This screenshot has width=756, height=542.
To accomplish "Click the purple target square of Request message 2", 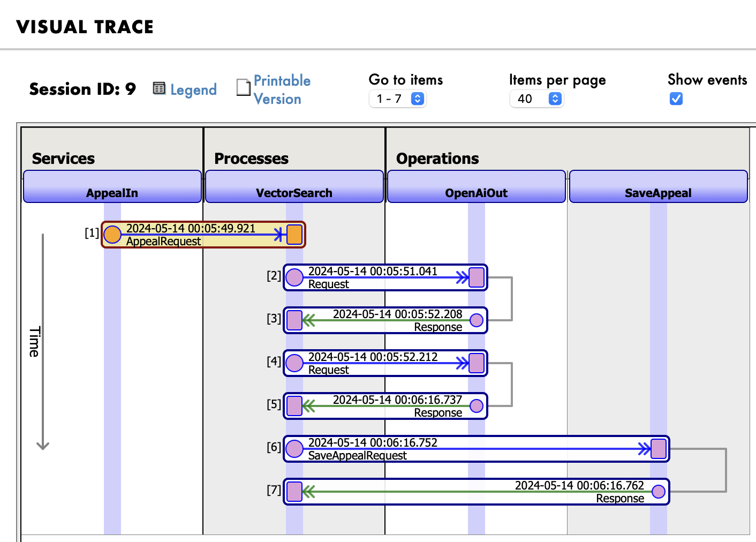I will (x=477, y=277).
